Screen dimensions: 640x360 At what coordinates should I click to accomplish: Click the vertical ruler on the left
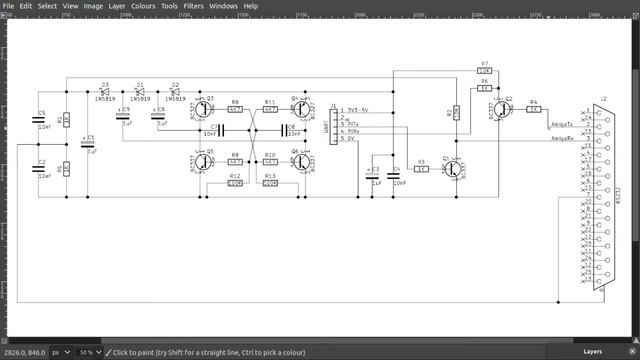click(x=3, y=178)
